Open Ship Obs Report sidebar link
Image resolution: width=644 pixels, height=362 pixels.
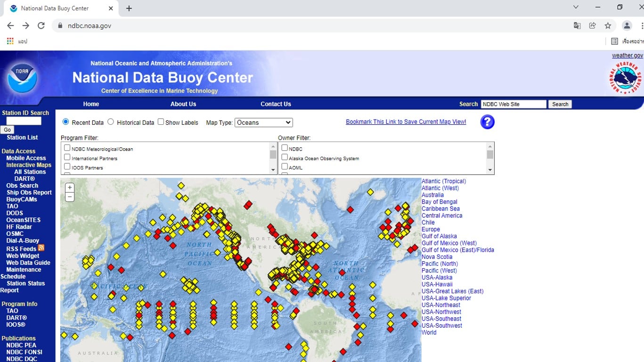pyautogui.click(x=29, y=193)
